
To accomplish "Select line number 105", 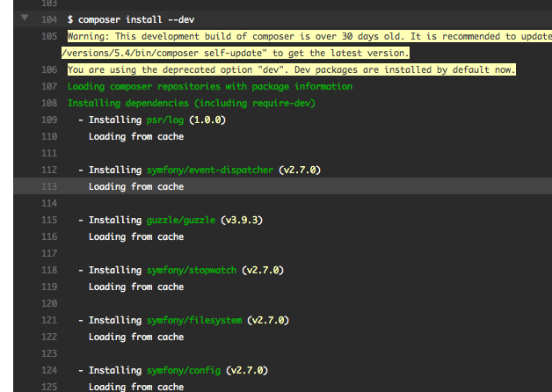I will coord(49,36).
